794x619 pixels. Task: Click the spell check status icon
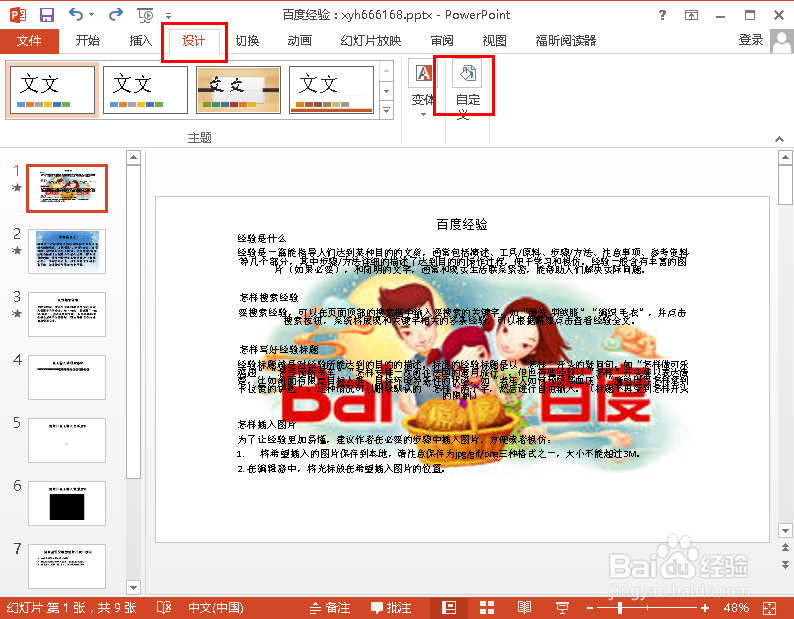164,607
